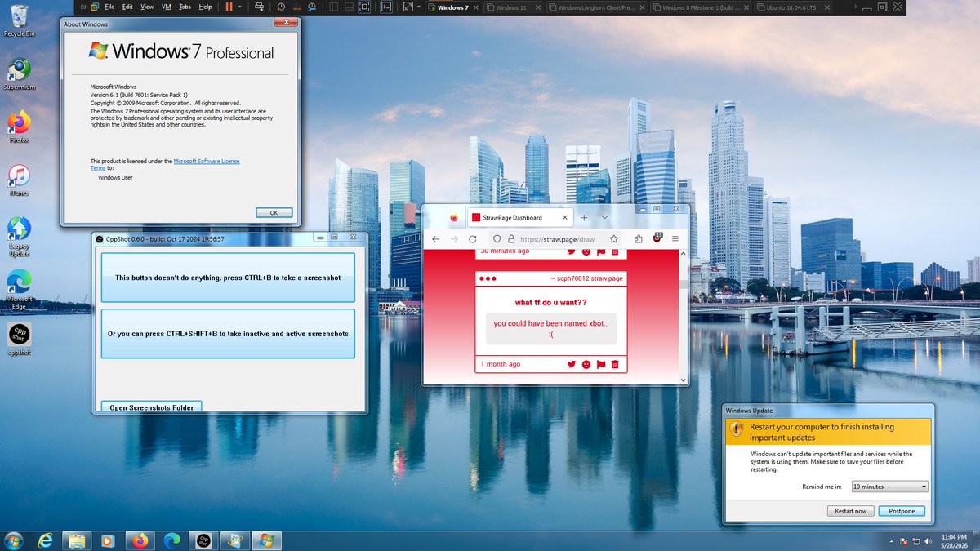
Task: Click 'This button doesn't do anything' button
Action: (228, 278)
